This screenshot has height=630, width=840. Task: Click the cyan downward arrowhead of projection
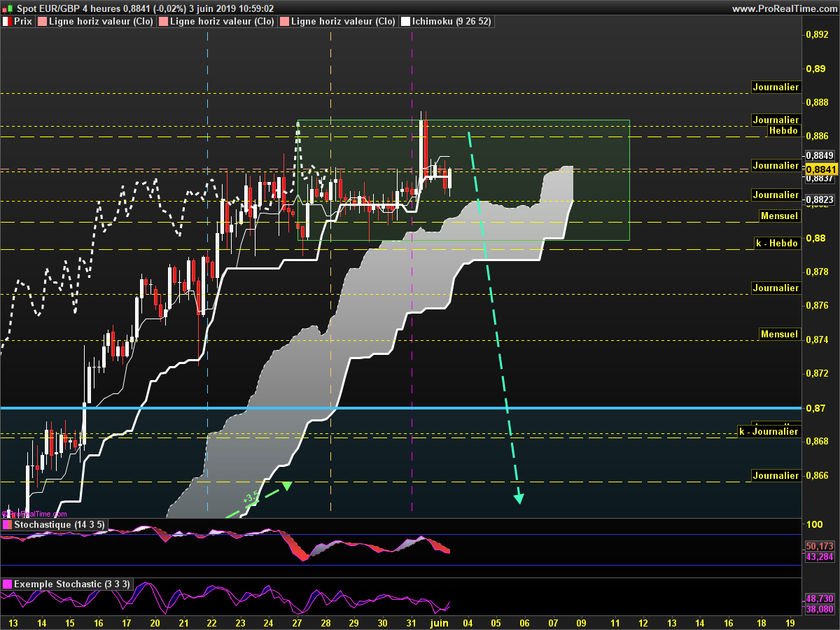coord(519,498)
